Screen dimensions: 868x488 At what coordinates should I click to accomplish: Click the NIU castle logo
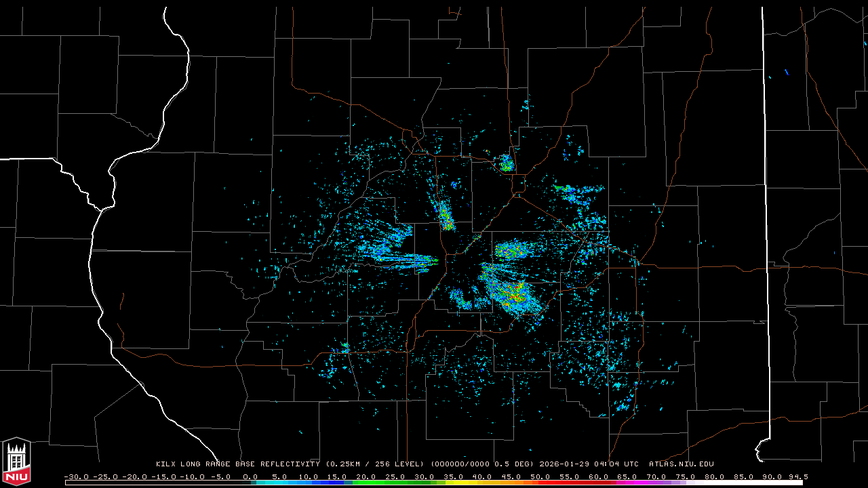16,462
